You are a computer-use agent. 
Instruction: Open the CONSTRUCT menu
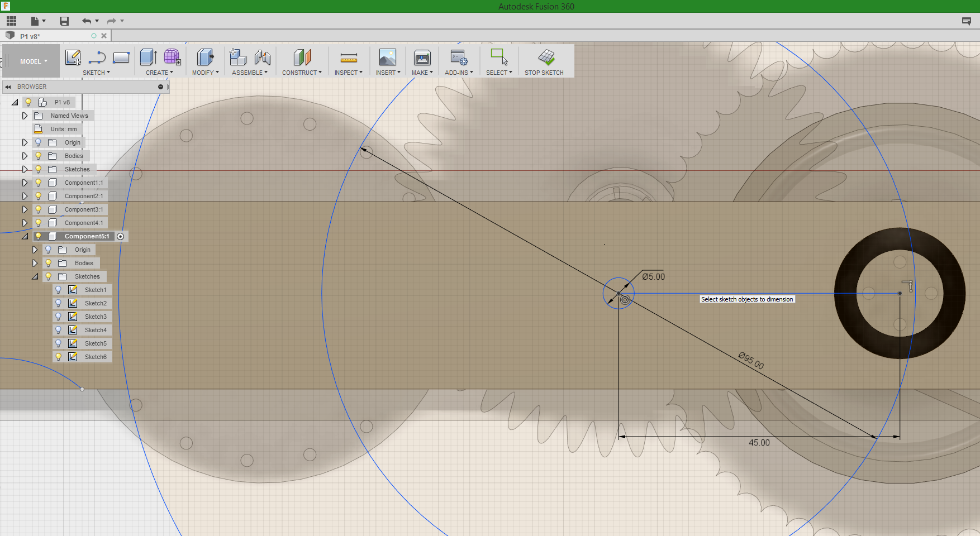[x=302, y=73]
